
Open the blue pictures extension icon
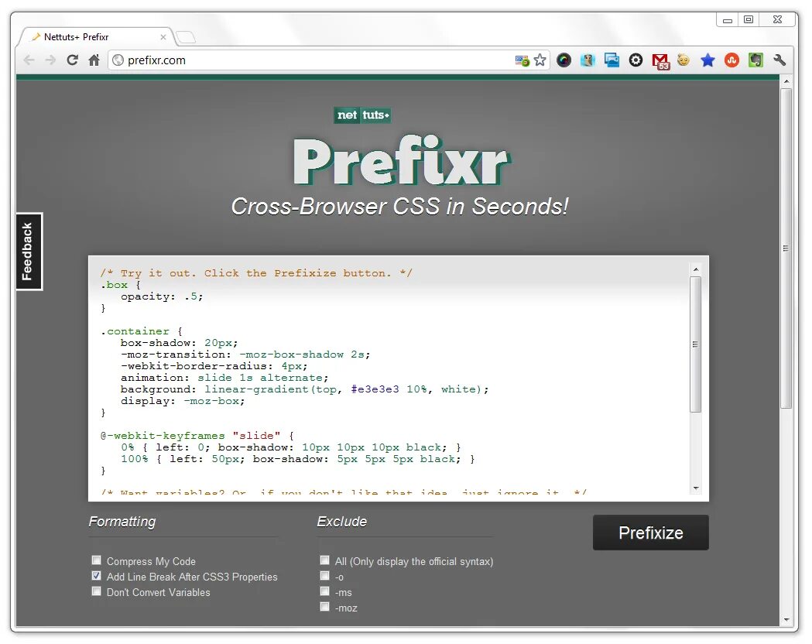(x=612, y=60)
